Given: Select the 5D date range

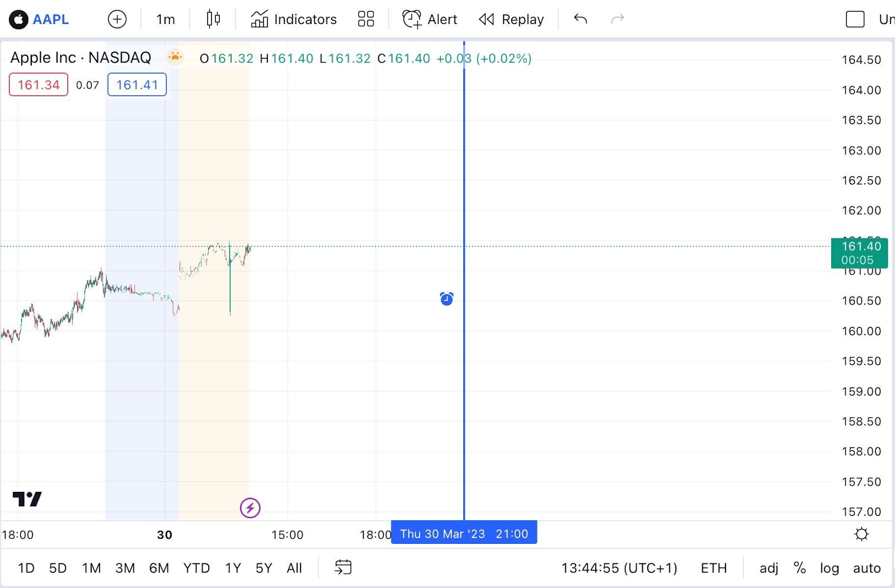Looking at the screenshot, I should [x=58, y=568].
